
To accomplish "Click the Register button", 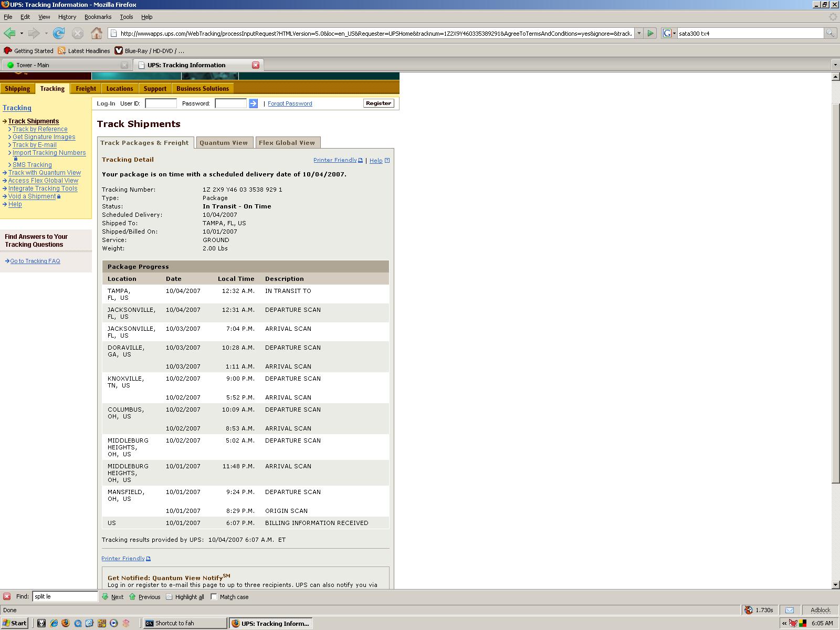I will 378,103.
